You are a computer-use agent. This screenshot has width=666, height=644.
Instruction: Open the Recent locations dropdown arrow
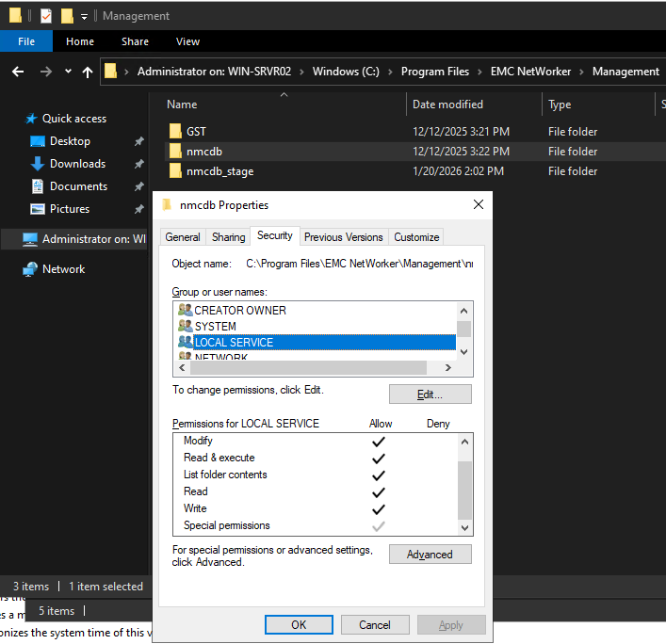tap(68, 72)
